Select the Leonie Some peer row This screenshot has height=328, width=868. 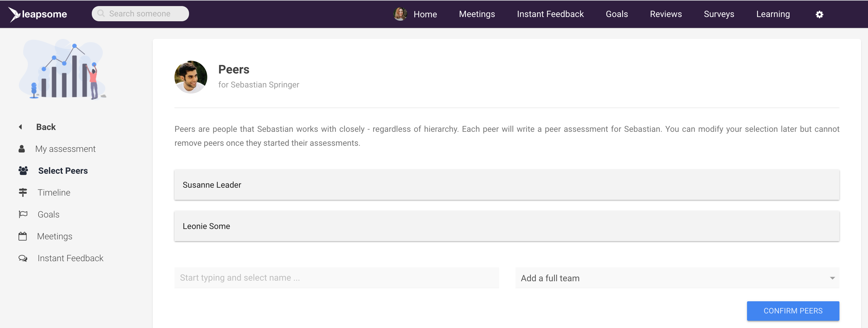(x=506, y=226)
